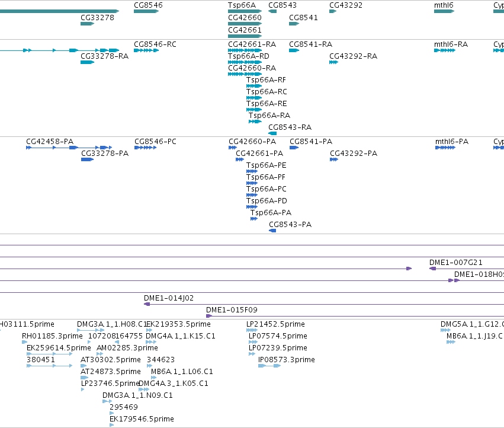Click the Tsp66A-RE transcript label
This screenshot has height=428, width=504.
pyautogui.click(x=267, y=104)
